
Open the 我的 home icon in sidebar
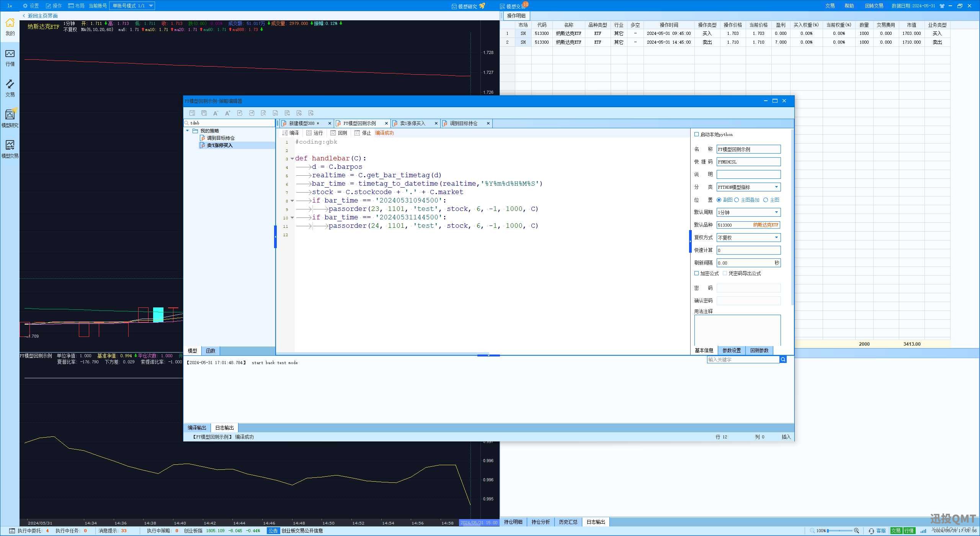point(10,27)
